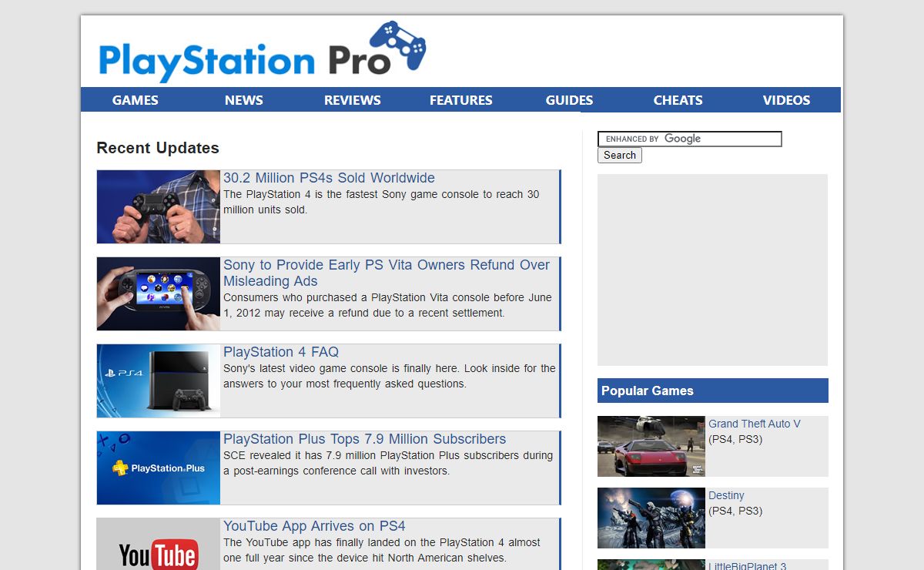Open the Grand Theft Auto V link
Viewport: 924px width, 570px height.
click(x=755, y=424)
